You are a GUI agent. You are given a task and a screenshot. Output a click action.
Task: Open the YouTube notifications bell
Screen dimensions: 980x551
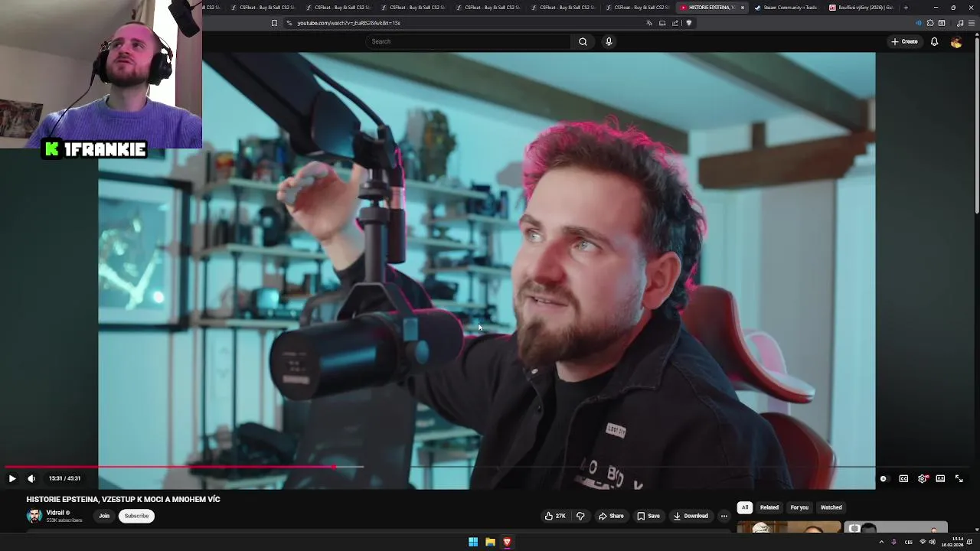(x=934, y=41)
